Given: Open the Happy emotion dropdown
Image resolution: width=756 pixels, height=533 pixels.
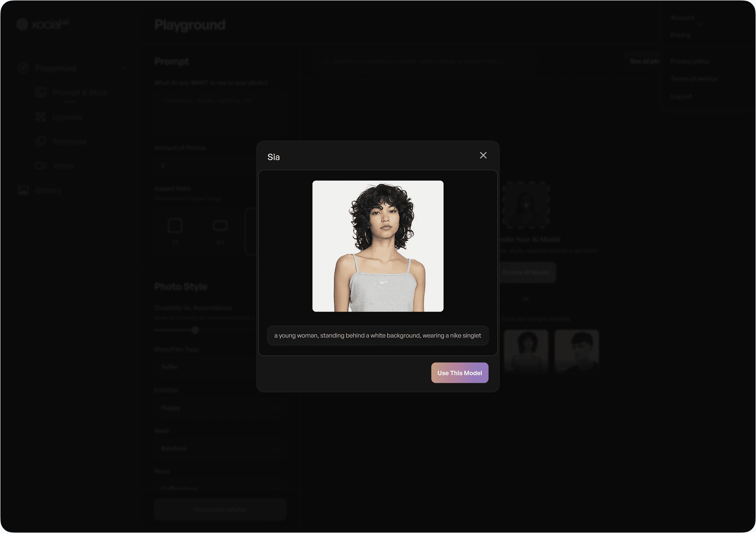Looking at the screenshot, I should pos(220,408).
